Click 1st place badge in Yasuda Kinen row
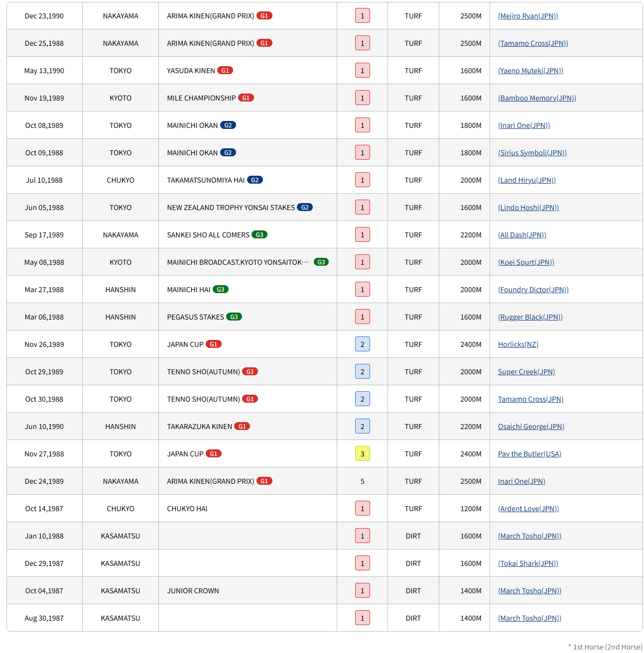 [x=363, y=71]
